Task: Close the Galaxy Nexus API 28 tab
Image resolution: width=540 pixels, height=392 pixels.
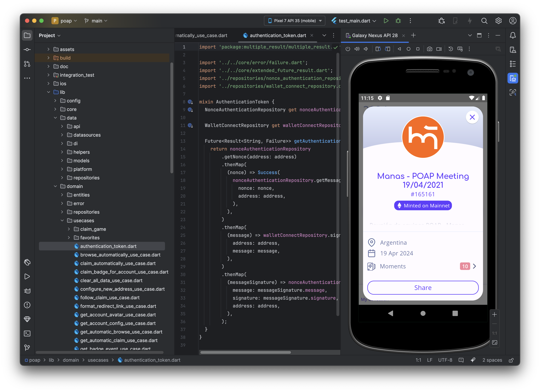Action: pos(403,36)
